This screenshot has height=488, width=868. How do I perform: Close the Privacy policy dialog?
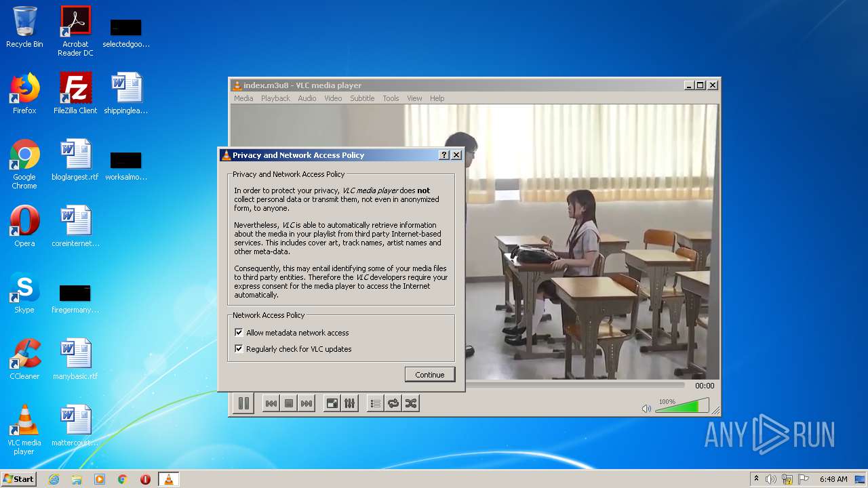456,155
